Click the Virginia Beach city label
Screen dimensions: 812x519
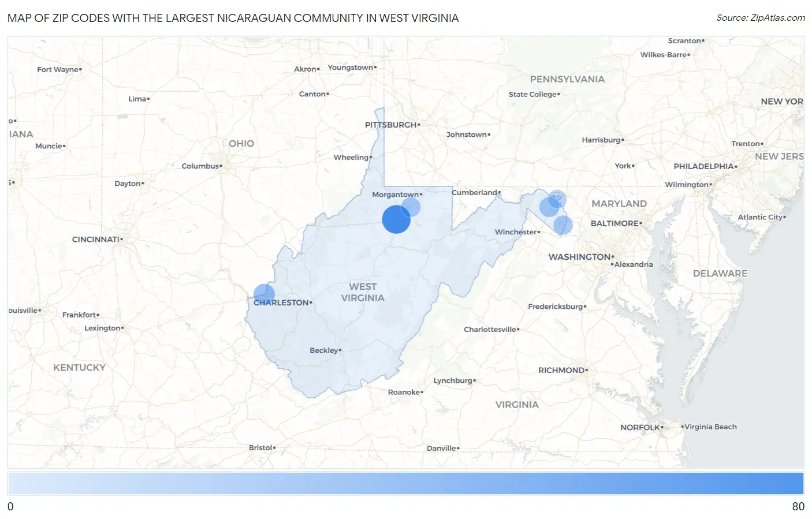coord(711,427)
